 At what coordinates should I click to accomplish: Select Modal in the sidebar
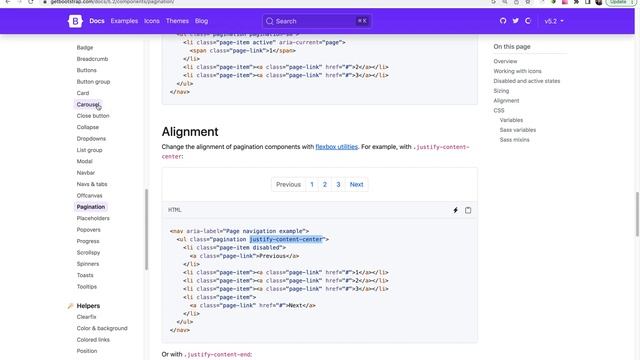tap(84, 161)
